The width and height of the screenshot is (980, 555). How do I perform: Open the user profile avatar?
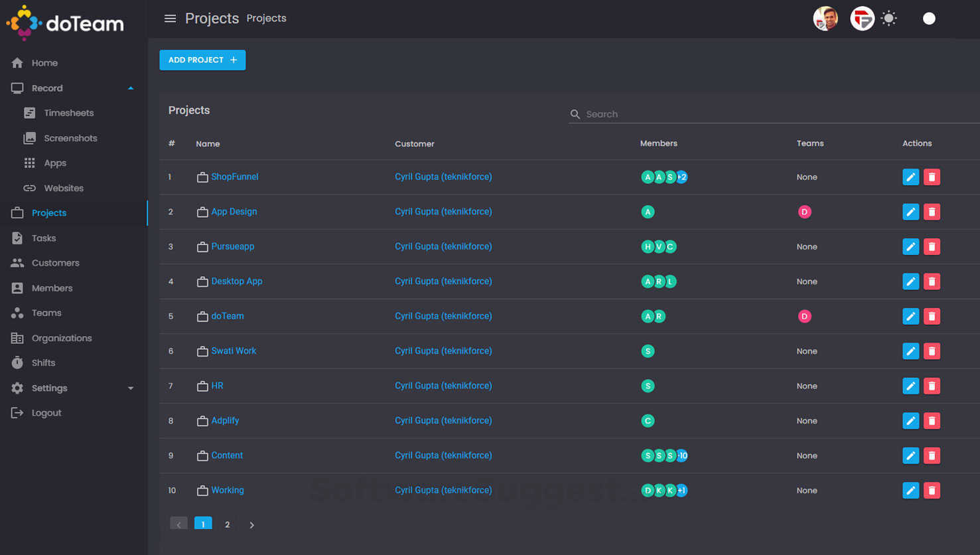pyautogui.click(x=825, y=19)
